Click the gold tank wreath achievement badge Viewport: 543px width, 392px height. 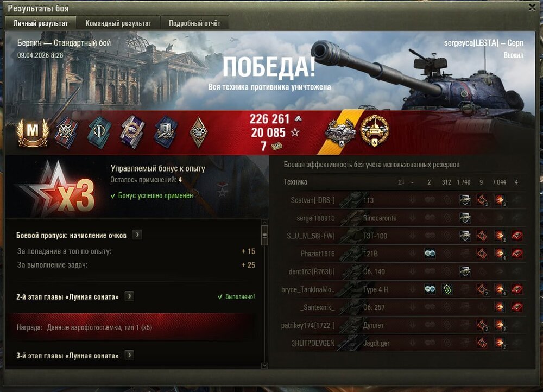pos(374,131)
